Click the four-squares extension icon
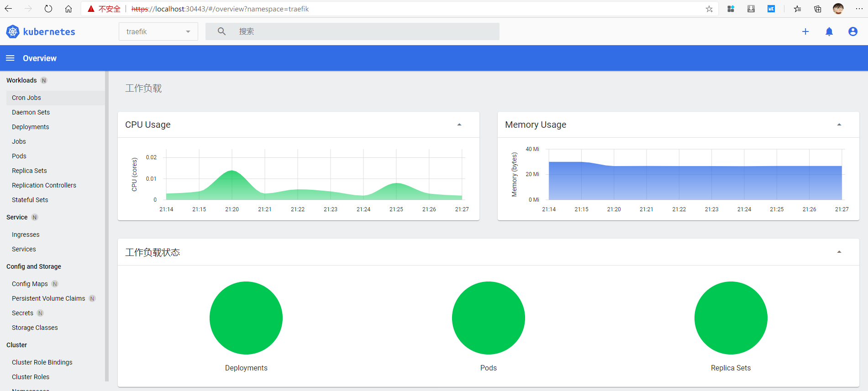The image size is (868, 391). 731,9
